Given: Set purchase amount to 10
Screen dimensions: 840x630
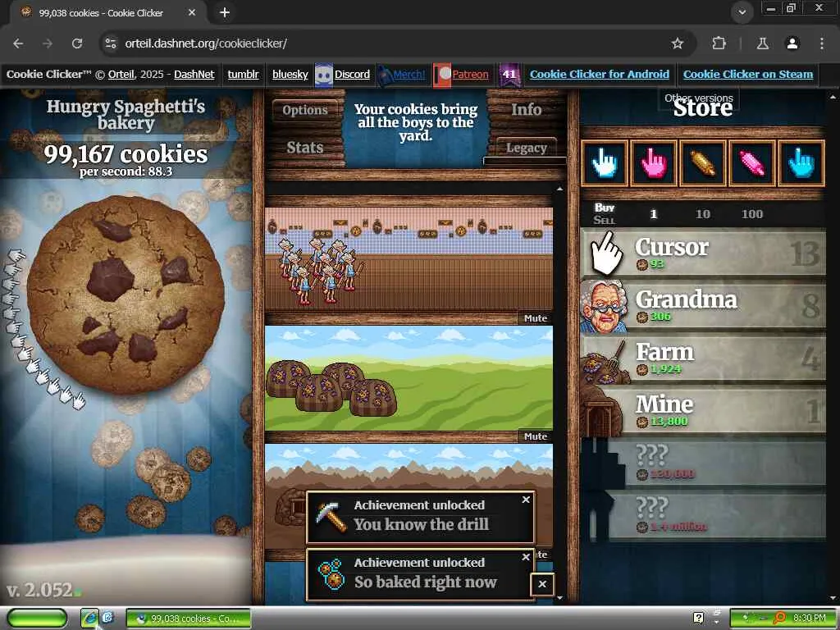Looking at the screenshot, I should click(x=703, y=214).
